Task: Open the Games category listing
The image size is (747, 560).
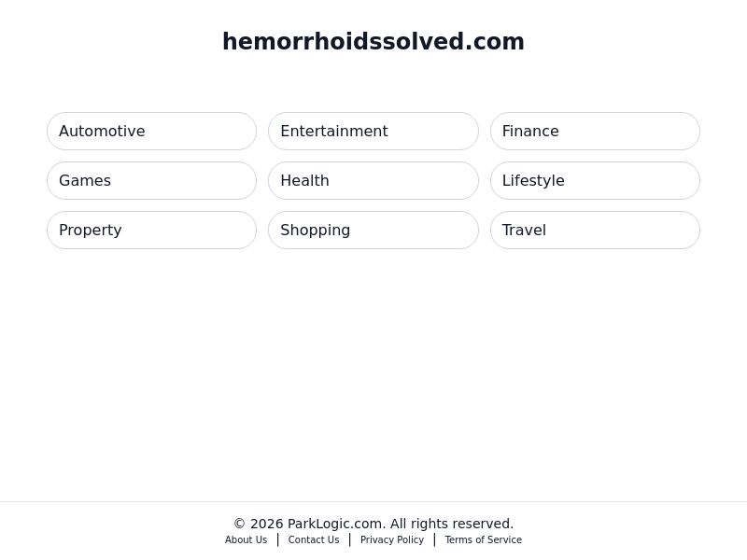Action: 151,180
